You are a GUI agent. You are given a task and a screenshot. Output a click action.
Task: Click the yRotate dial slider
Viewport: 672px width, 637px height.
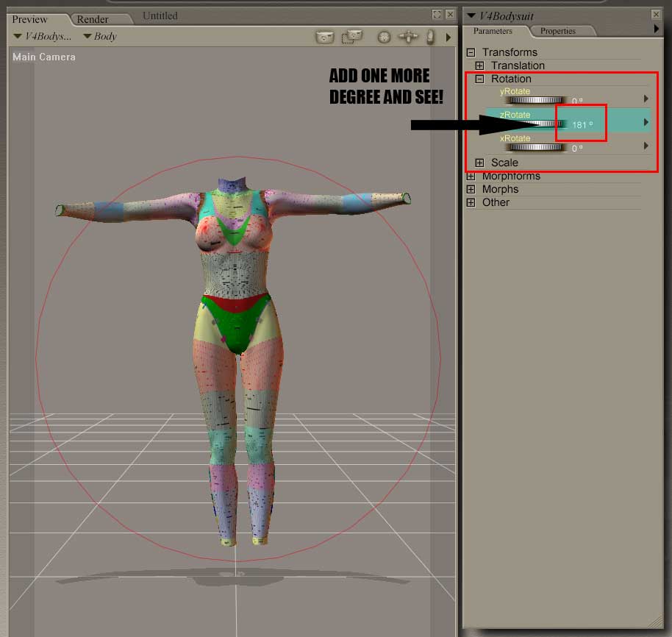(535, 100)
